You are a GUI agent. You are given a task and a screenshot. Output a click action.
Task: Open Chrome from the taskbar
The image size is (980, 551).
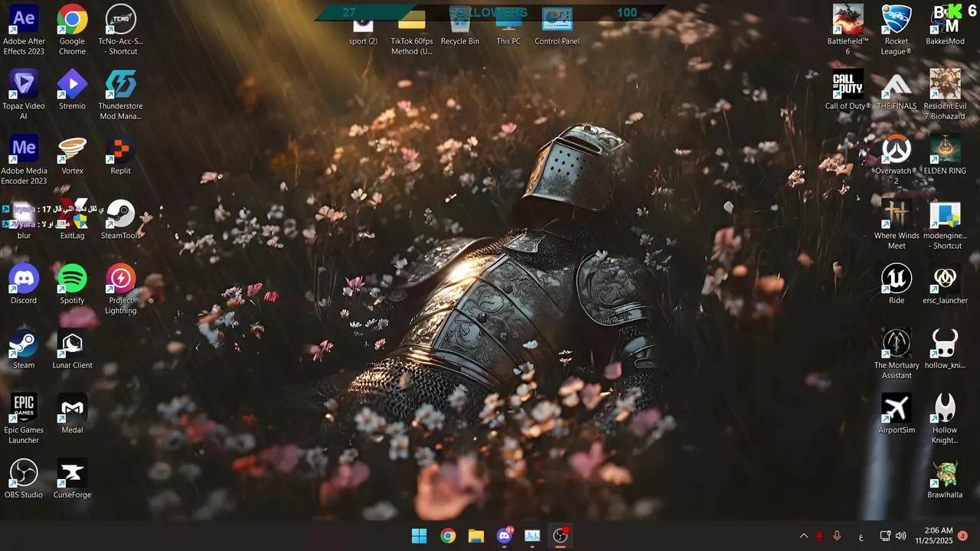[448, 536]
